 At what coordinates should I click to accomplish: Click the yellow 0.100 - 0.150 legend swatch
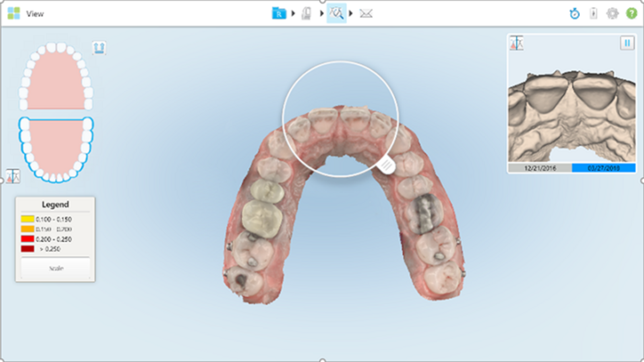coord(27,219)
